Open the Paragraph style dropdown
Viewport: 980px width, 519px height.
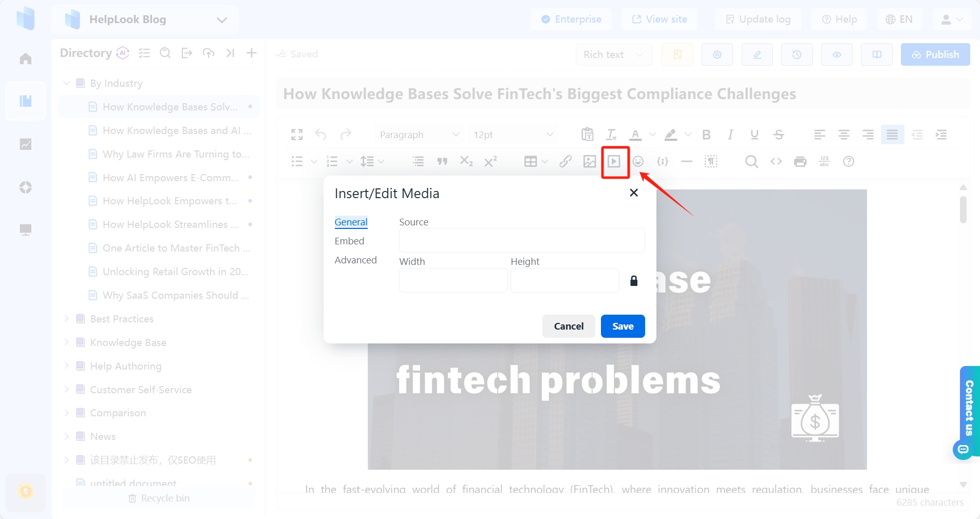coord(418,134)
